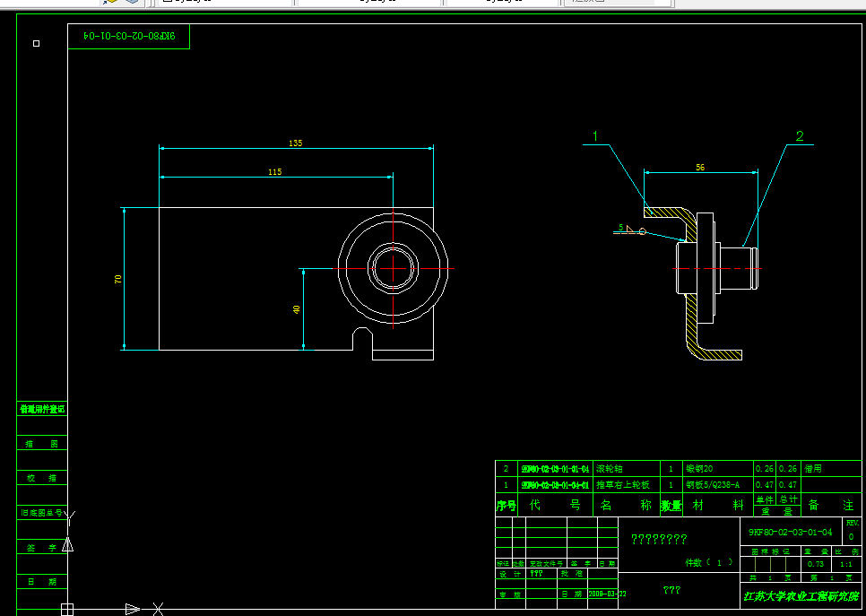Select the date 2008-03-22

tap(607, 594)
